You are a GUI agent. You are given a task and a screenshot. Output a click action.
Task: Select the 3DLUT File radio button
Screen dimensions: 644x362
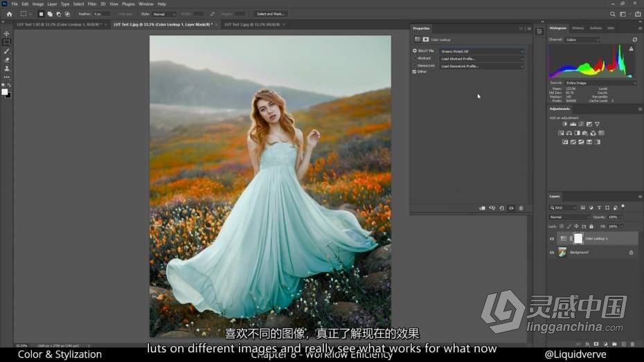click(414, 51)
